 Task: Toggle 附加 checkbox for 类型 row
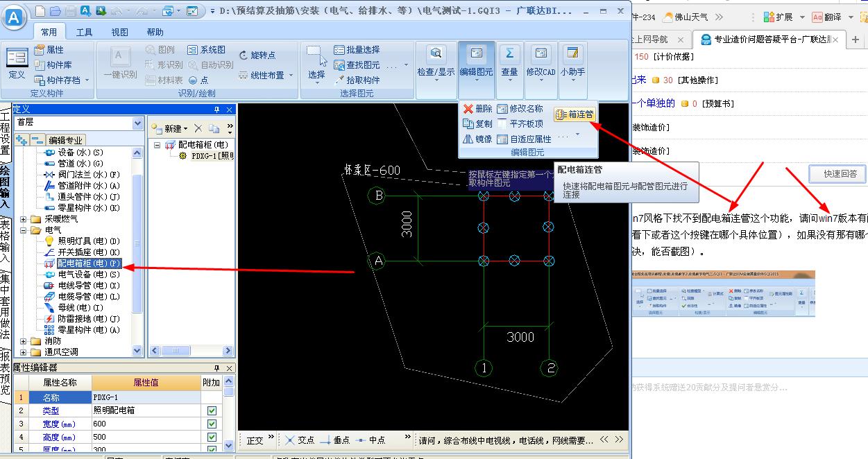click(212, 410)
